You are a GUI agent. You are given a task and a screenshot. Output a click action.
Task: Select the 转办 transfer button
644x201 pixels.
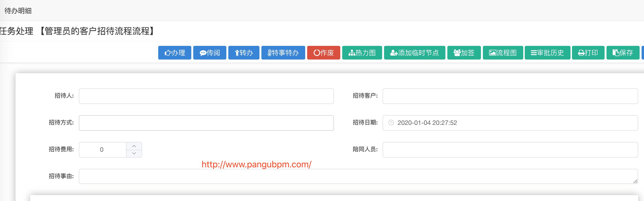[244, 53]
